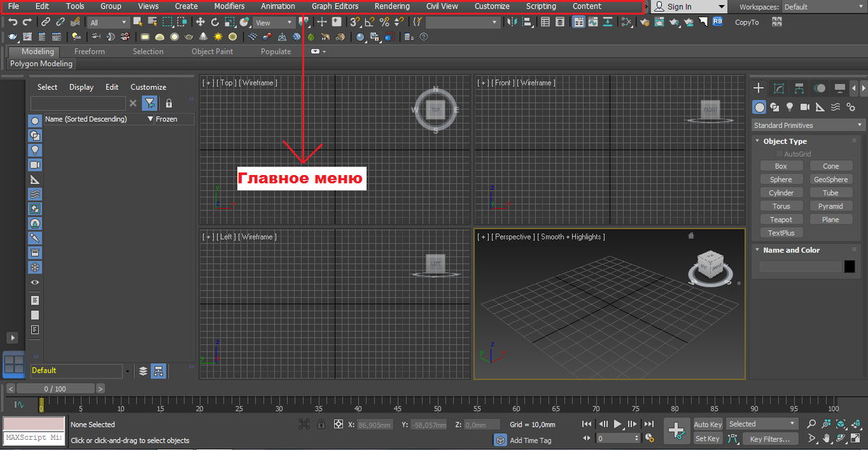Activate the Select and Move tool
Screen dimensions: 868x450
[x=200, y=22]
